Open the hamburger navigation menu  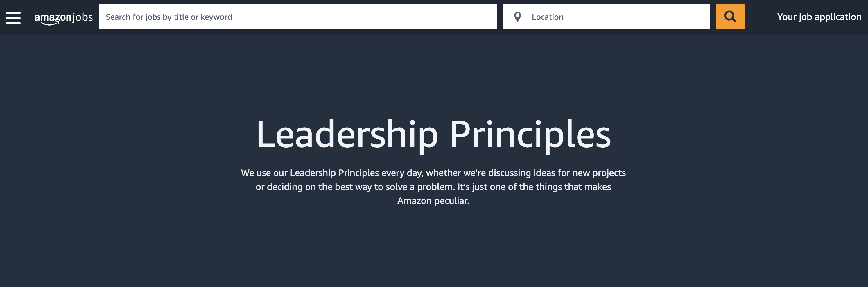pyautogui.click(x=13, y=17)
